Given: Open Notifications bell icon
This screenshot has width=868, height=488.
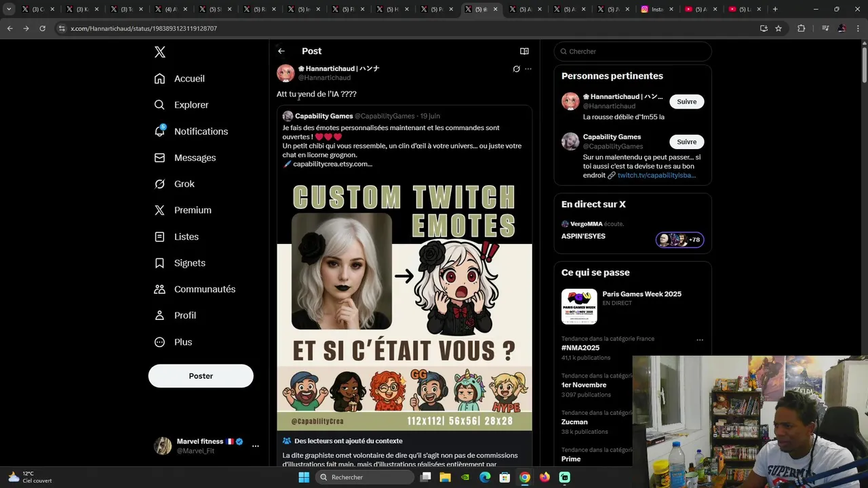Looking at the screenshot, I should pos(159,131).
